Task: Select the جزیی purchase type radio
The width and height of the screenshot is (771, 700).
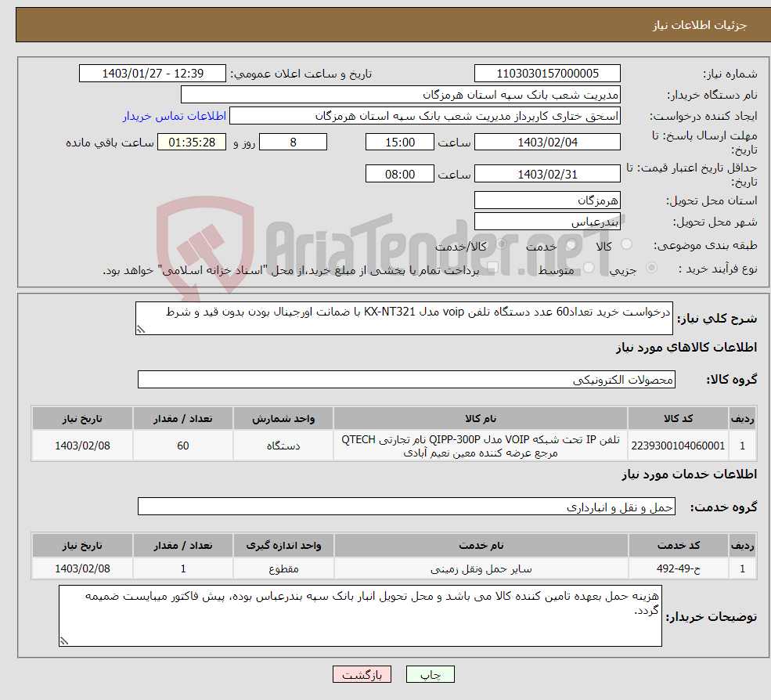Action: click(651, 268)
